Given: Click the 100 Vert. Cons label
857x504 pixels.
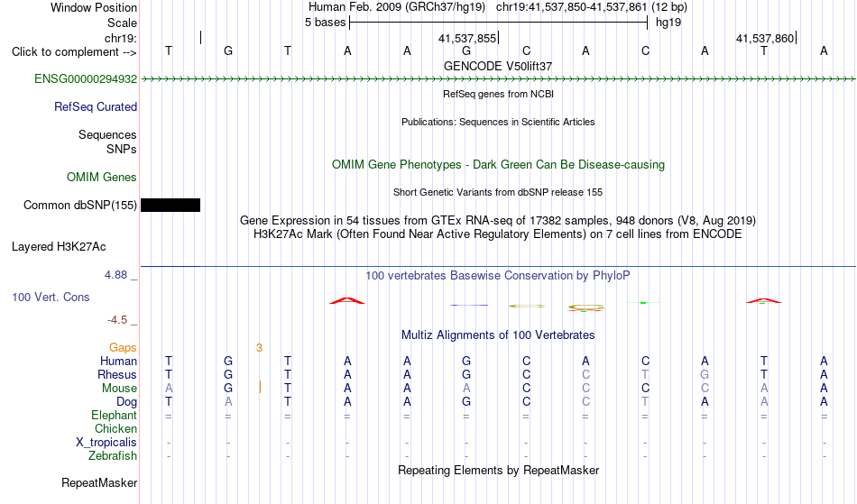Looking at the screenshot, I should [51, 297].
